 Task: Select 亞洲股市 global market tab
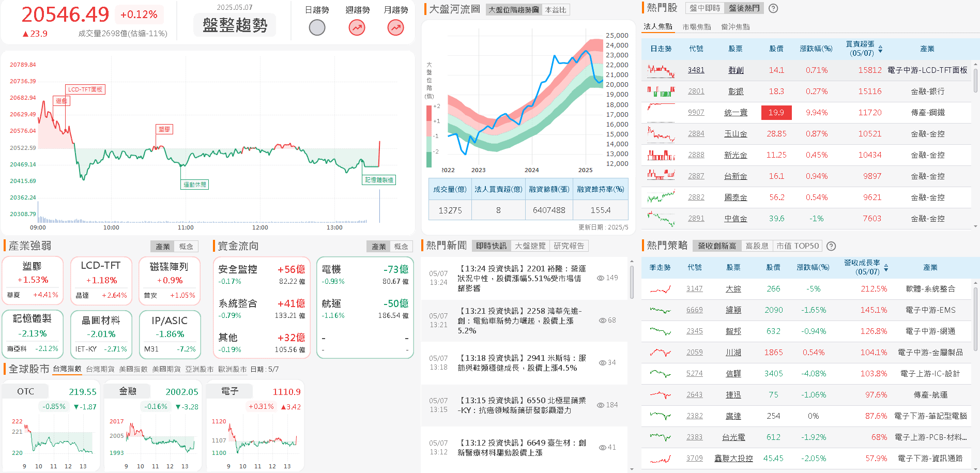pos(200,369)
